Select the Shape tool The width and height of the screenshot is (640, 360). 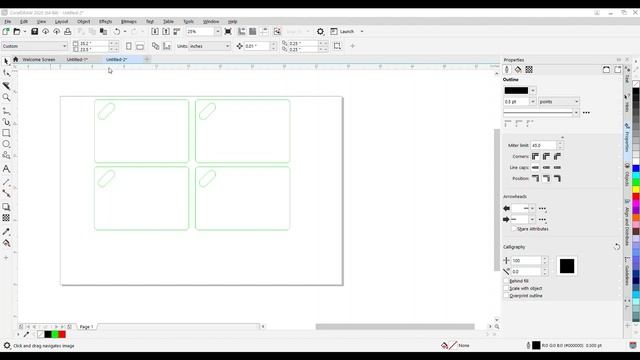point(6,73)
